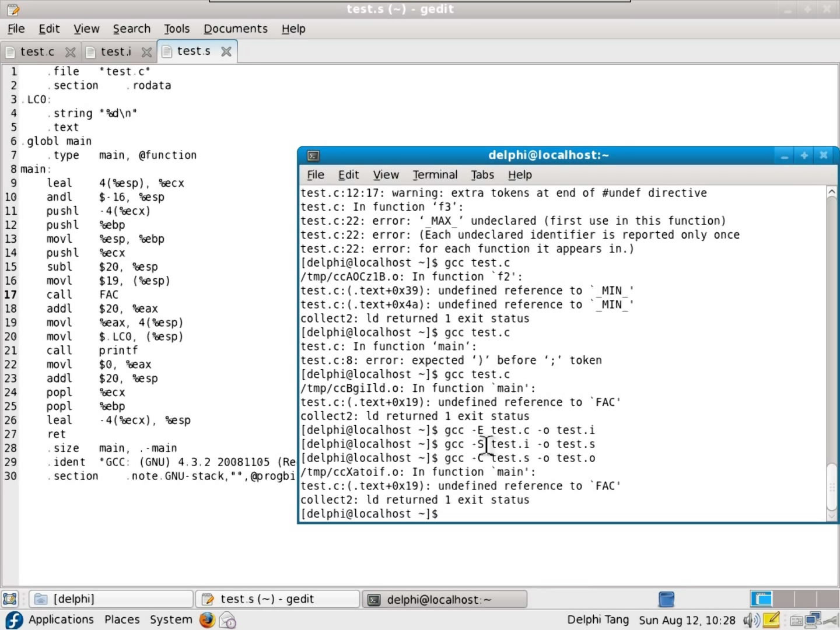
Task: Open the terminal Edit menu
Action: [348, 175]
